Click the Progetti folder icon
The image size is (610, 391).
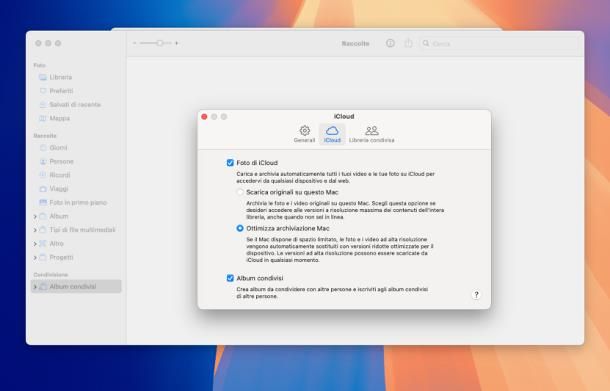pyautogui.click(x=43, y=257)
